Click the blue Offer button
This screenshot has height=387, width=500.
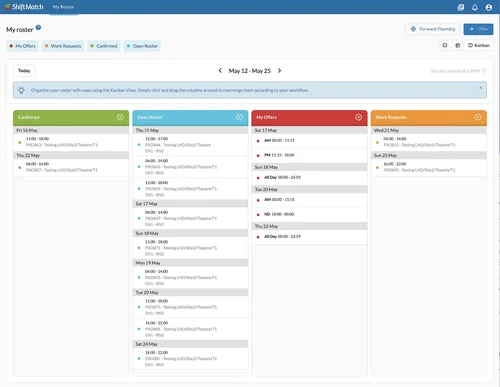478,29
